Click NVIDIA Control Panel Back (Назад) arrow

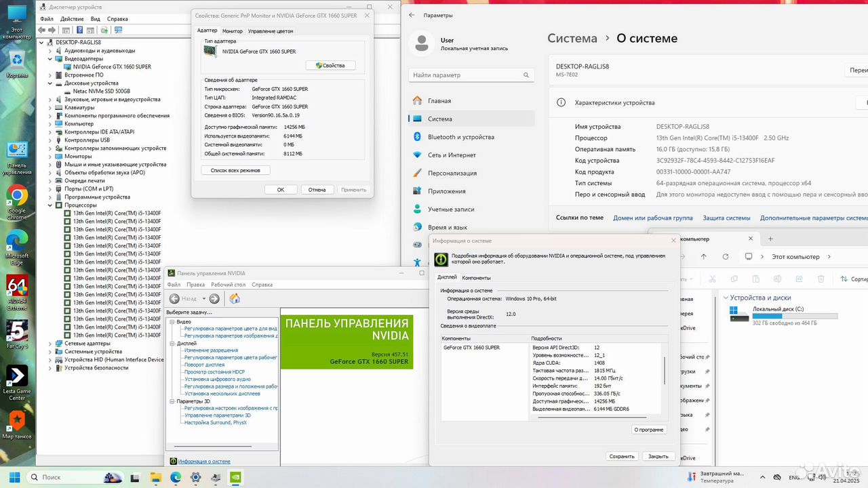tap(174, 298)
